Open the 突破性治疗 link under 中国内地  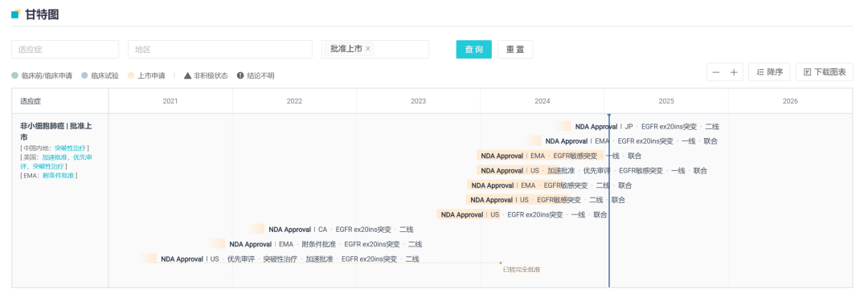click(x=70, y=148)
